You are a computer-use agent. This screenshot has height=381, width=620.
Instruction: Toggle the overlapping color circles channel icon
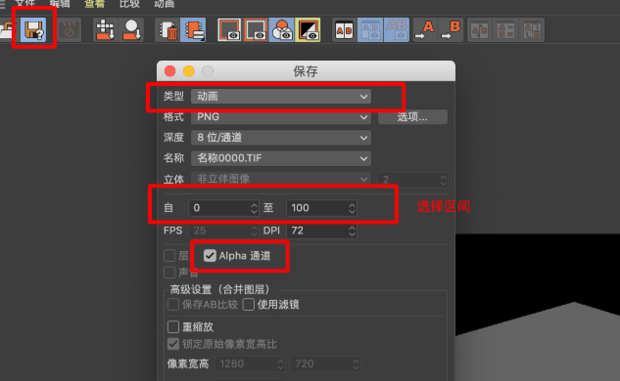[x=282, y=30]
